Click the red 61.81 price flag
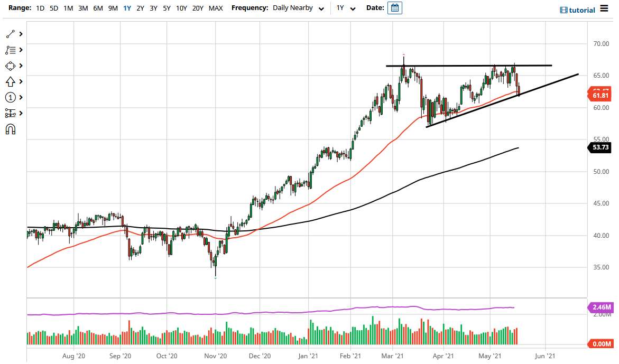 600,94
